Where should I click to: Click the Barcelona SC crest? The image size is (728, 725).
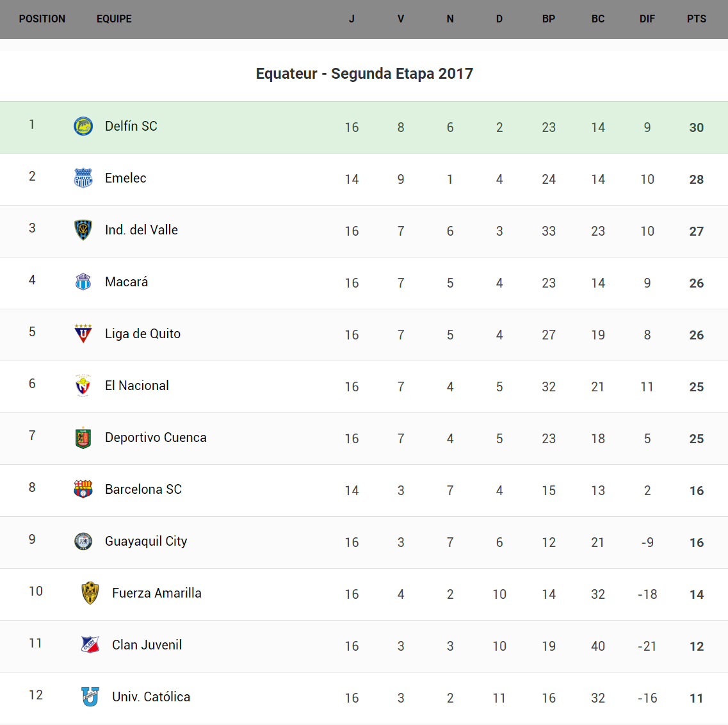coord(83,489)
